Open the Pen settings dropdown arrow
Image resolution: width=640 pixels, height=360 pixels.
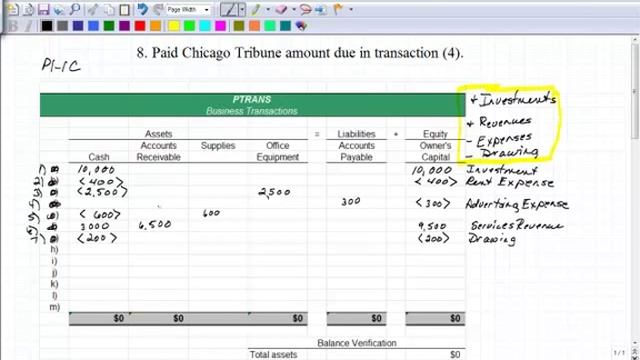coord(242,9)
